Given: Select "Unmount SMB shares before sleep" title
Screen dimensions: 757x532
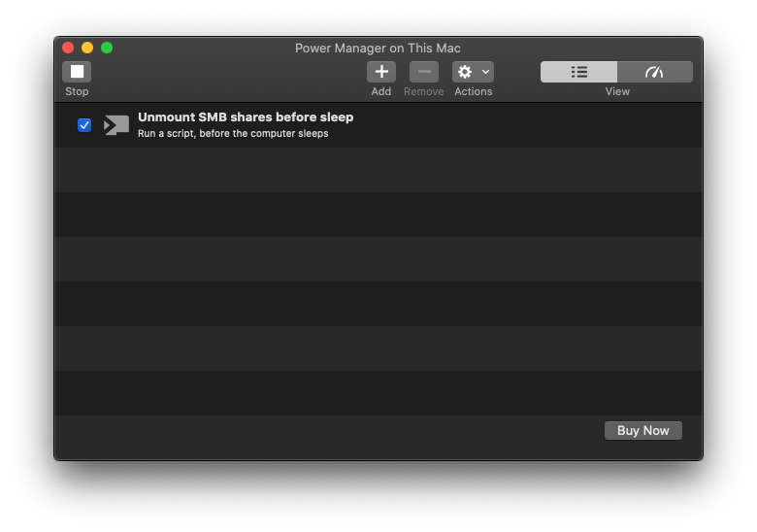Looking at the screenshot, I should click(246, 117).
